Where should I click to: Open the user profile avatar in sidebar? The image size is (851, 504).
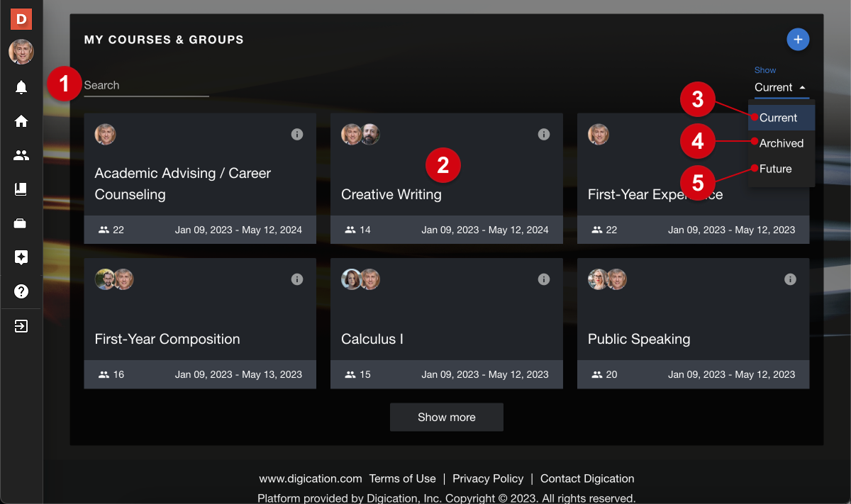21,52
